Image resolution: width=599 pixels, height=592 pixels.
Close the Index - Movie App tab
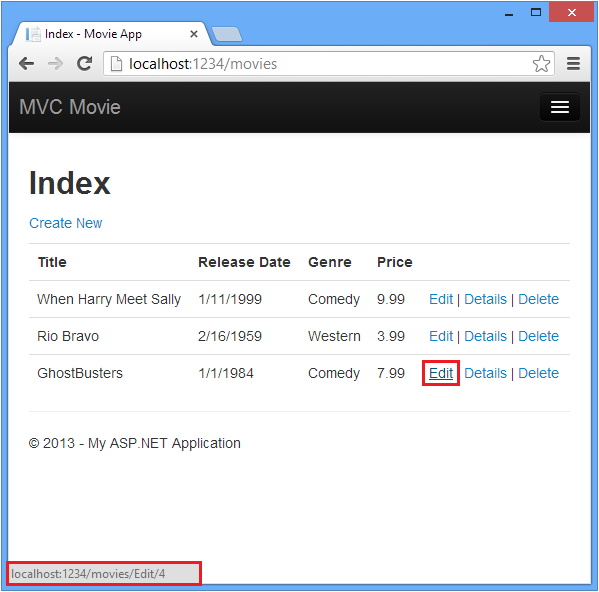pos(194,34)
